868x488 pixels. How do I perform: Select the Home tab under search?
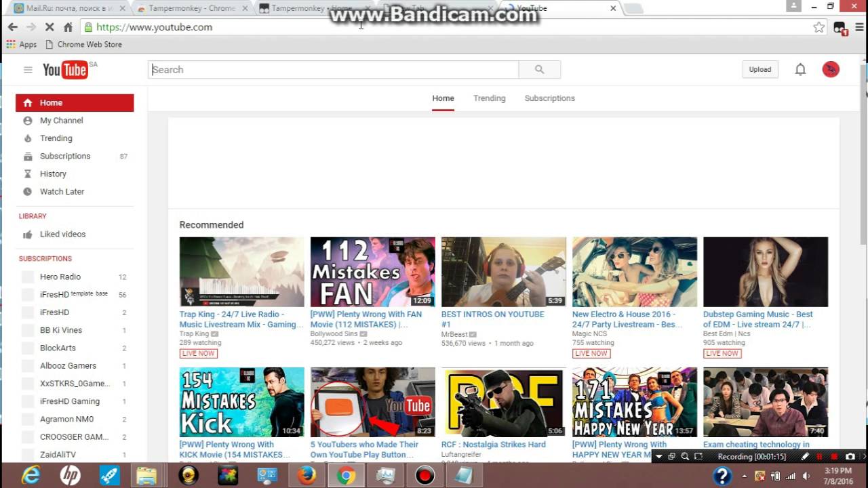click(x=443, y=98)
